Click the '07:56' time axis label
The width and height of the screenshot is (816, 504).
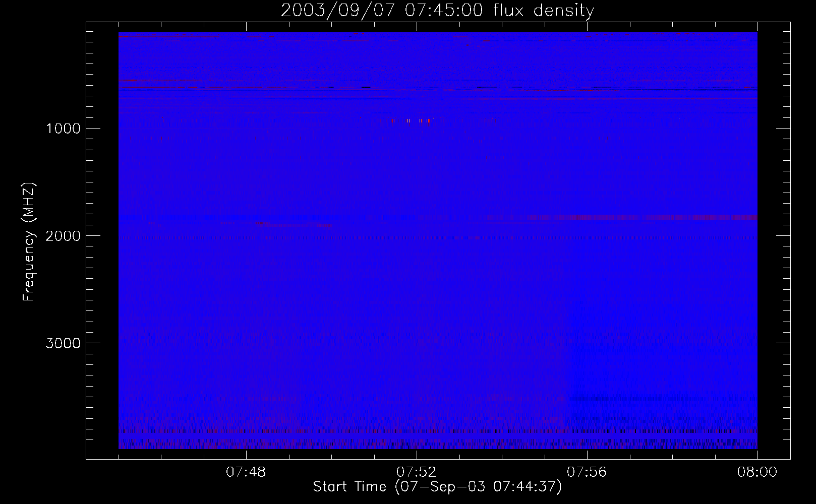(587, 473)
